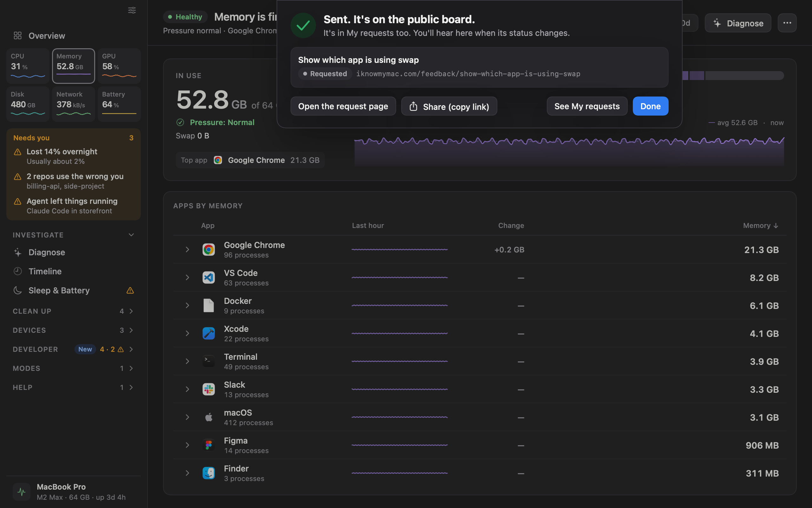This screenshot has height=508, width=812.
Task: Click warning icon for Lost 14% overnight
Action: pos(17,152)
